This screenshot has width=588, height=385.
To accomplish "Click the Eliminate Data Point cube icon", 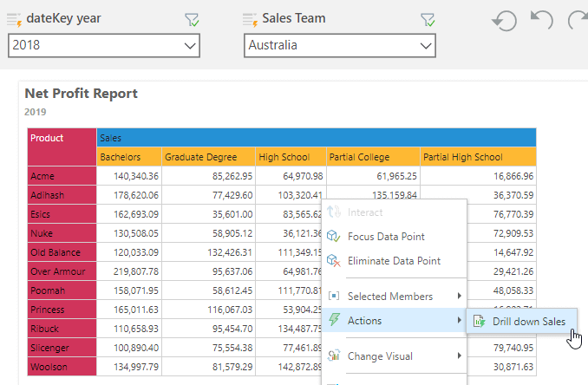I will [x=333, y=260].
